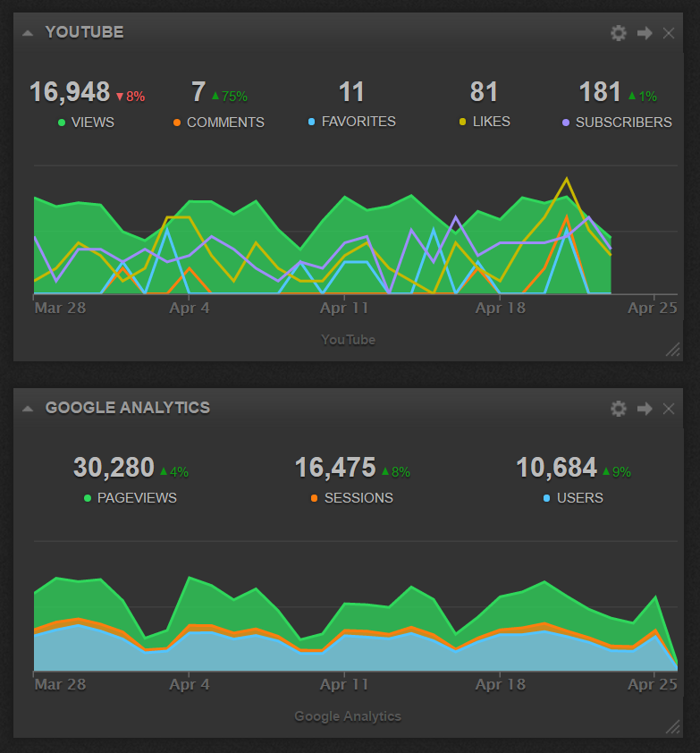This screenshot has width=700, height=753.
Task: Click the 4% pageviews increase indicator
Action: (173, 472)
